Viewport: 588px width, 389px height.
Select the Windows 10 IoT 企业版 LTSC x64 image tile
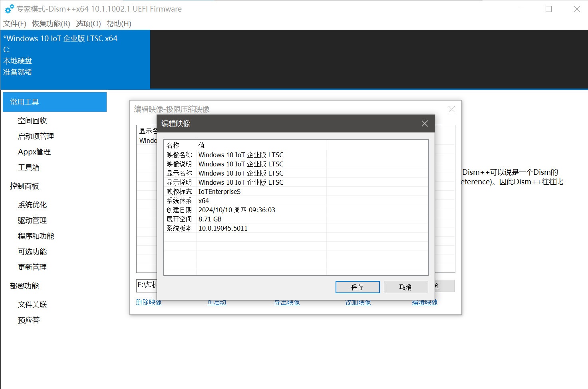pyautogui.click(x=75, y=59)
